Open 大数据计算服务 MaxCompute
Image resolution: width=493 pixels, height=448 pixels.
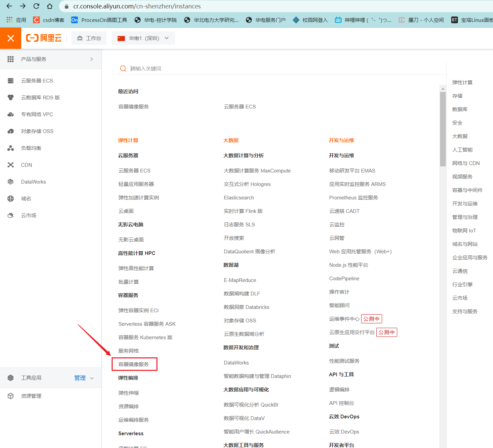coord(257,170)
